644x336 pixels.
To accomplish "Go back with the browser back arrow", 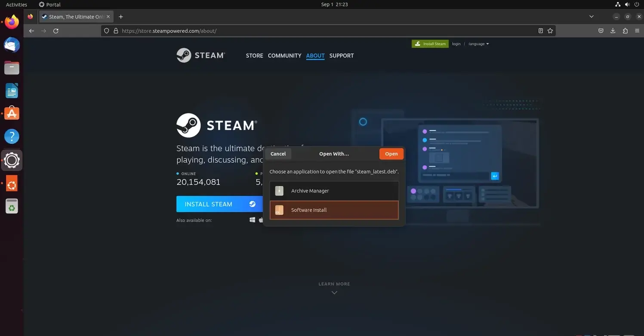I will [x=31, y=31].
